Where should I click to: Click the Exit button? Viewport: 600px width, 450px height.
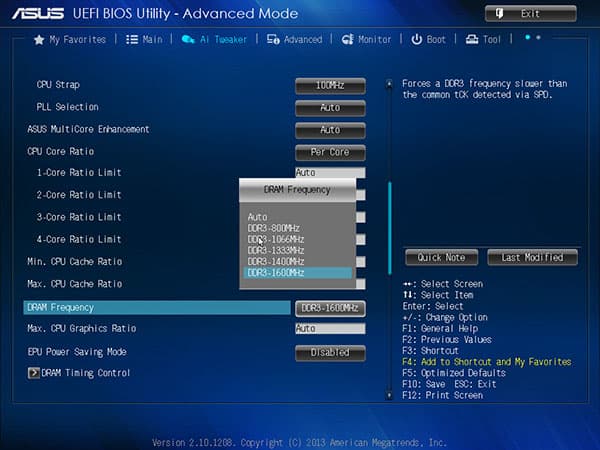click(x=531, y=14)
